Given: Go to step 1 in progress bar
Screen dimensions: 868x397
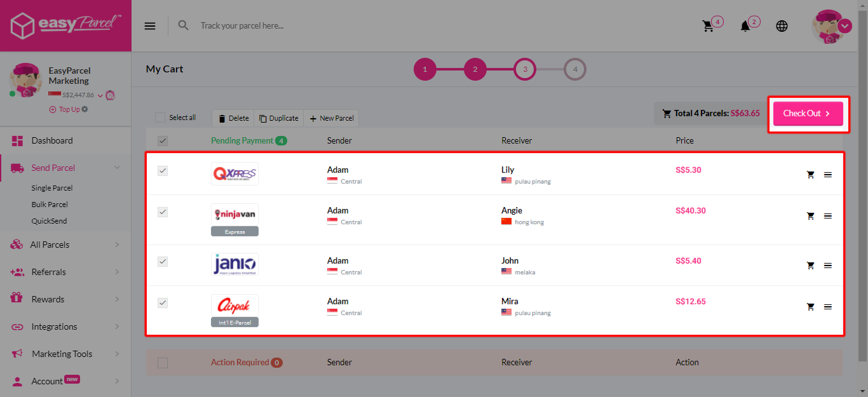Looking at the screenshot, I should (425, 69).
